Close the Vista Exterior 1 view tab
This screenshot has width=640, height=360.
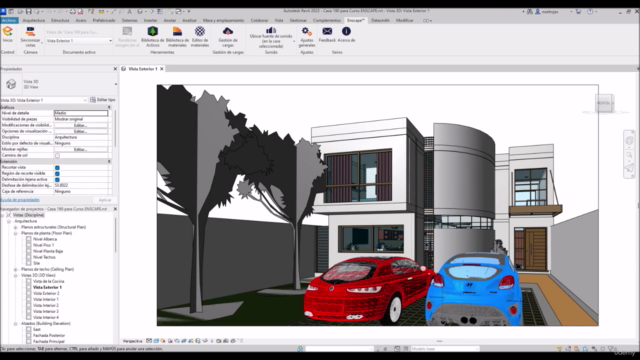click(162, 69)
